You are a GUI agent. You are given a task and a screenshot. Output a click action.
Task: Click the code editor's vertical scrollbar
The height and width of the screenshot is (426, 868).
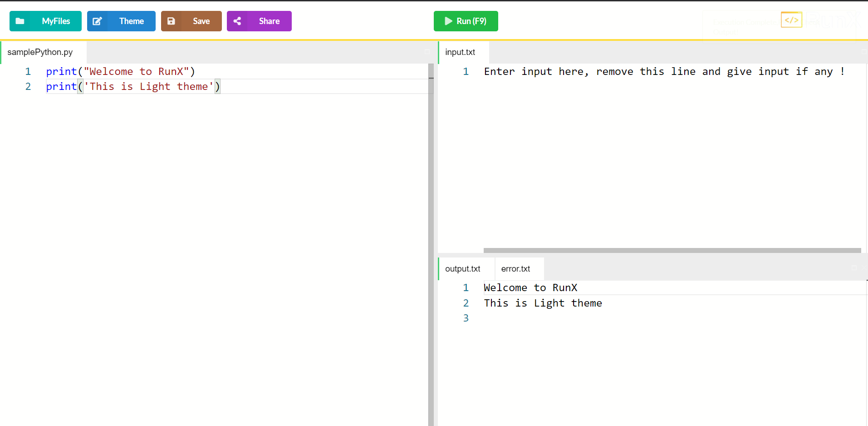click(x=431, y=245)
